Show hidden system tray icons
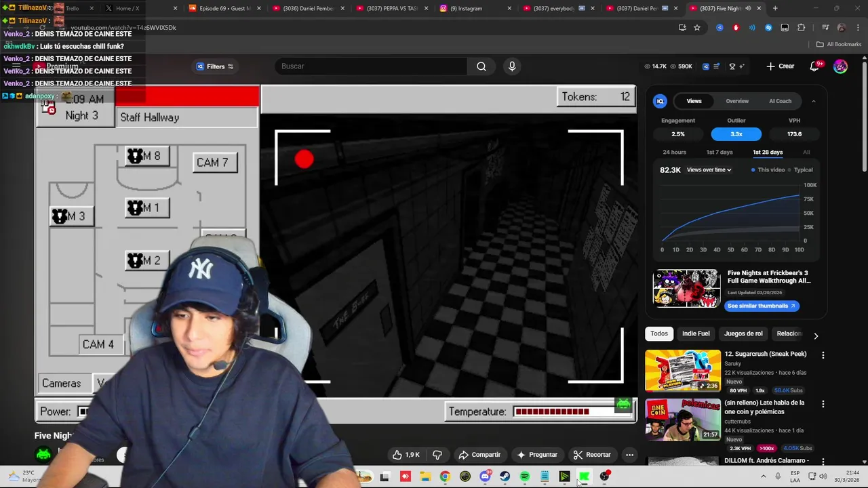This screenshot has height=488, width=868. (x=763, y=476)
